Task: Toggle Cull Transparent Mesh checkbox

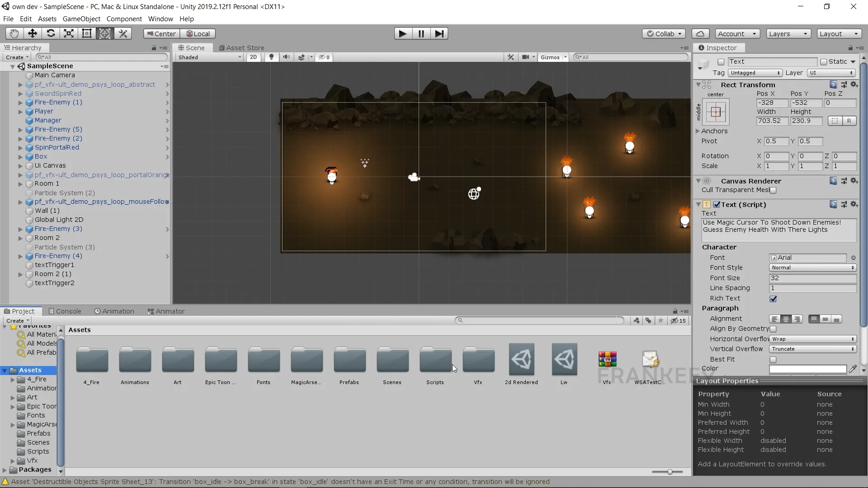Action: 773,190
